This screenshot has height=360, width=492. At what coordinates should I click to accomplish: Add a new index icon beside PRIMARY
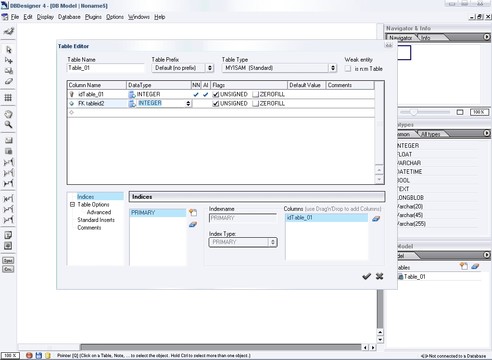pos(193,212)
